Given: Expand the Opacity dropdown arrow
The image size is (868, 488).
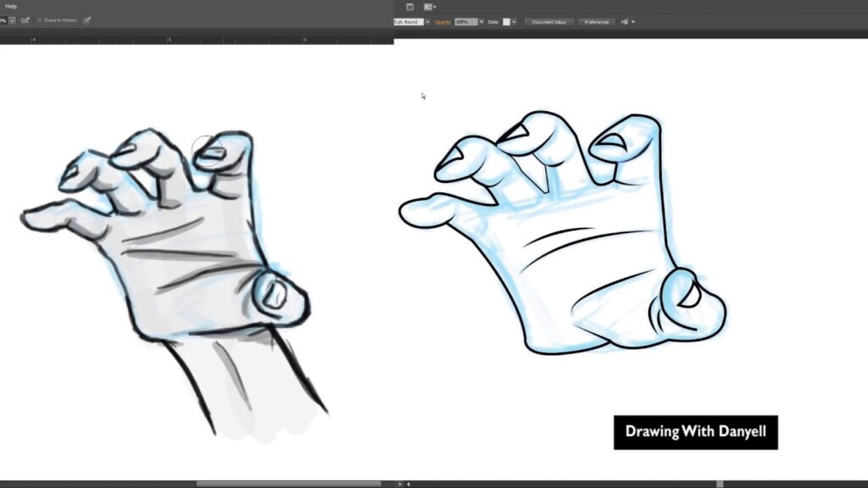Looking at the screenshot, I should tap(481, 21).
